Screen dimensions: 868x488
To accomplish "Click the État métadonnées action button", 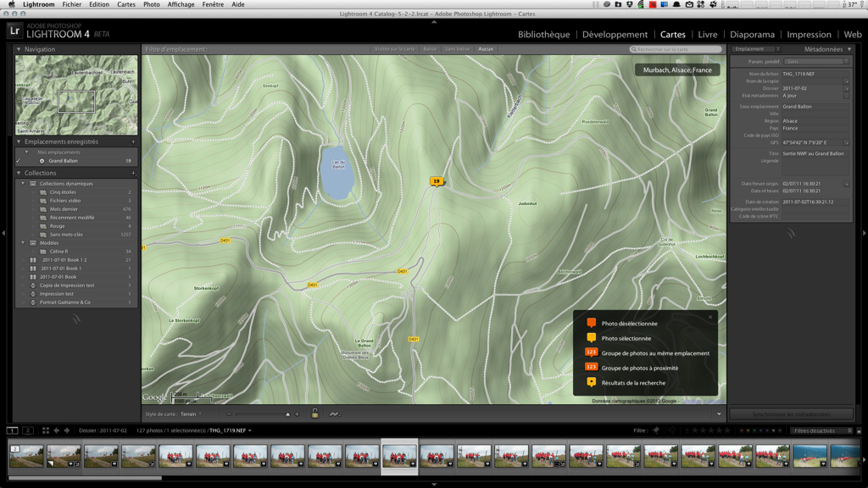I will point(846,96).
